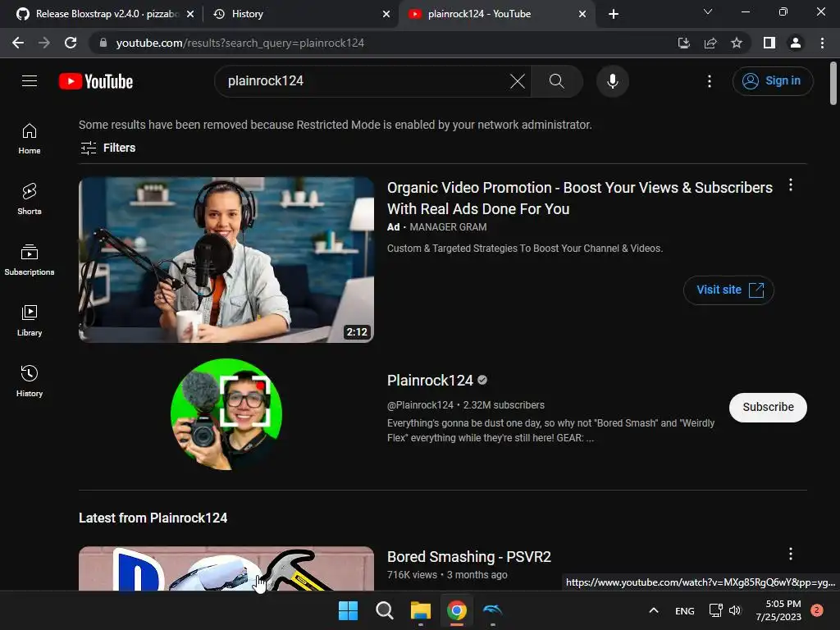Close the plainrock124 - YouTube tab
This screenshot has height=630, width=840.
pyautogui.click(x=582, y=14)
